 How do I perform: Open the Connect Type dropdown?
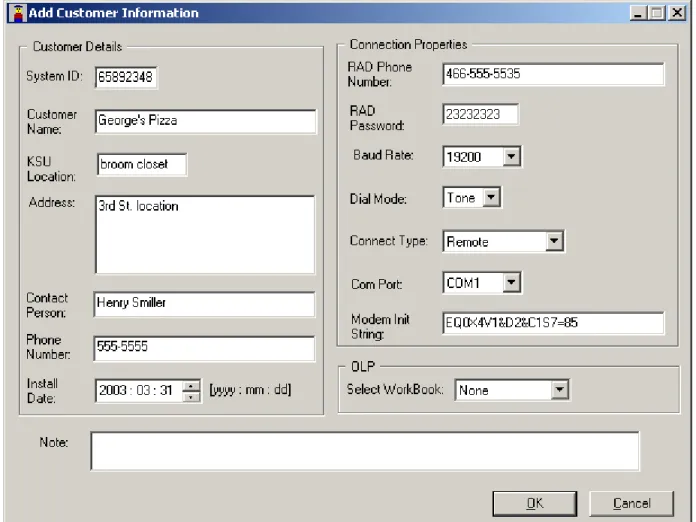pyautogui.click(x=554, y=241)
